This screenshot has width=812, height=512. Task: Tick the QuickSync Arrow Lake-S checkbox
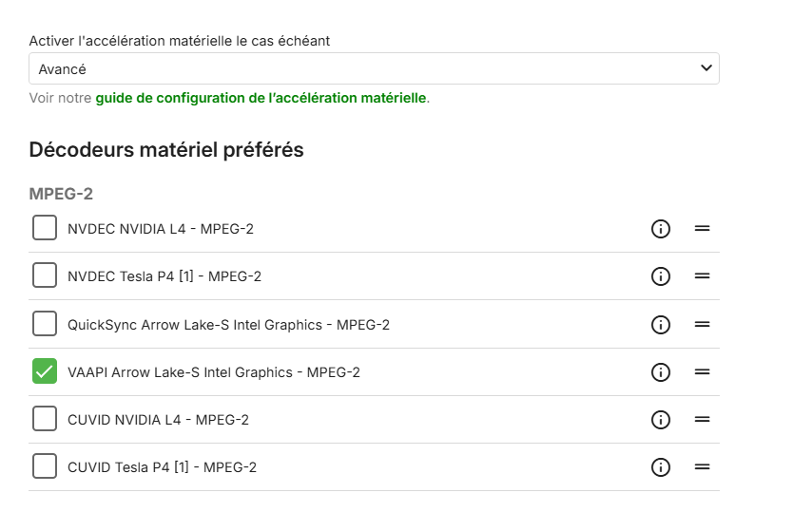(45, 324)
